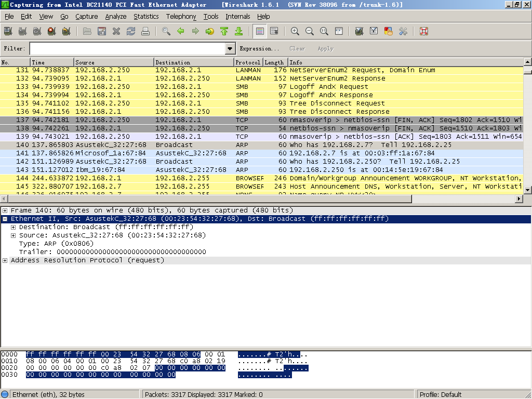Open the Capture menu

(x=87, y=16)
